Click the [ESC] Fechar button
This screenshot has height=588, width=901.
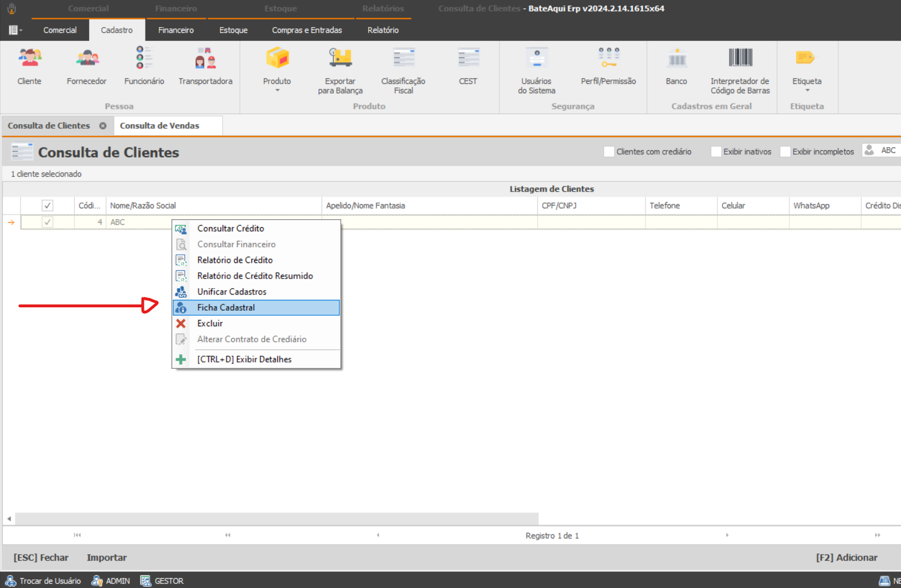(x=41, y=558)
